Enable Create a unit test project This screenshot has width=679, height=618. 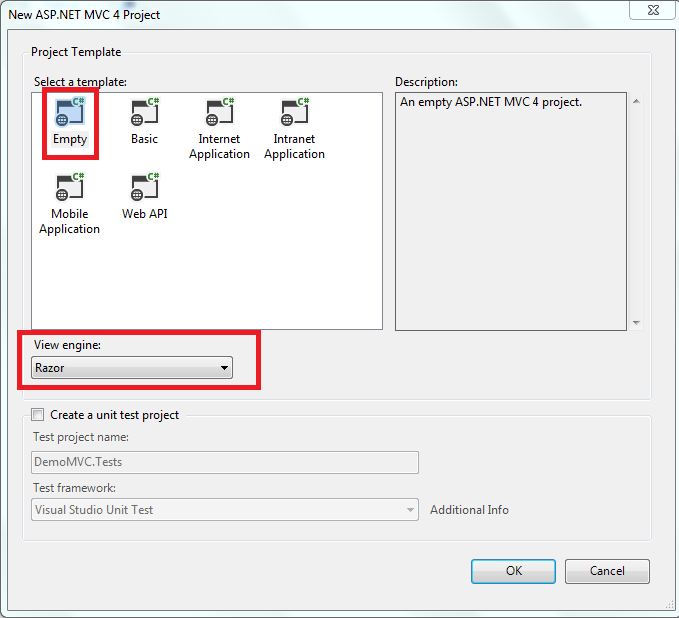click(x=38, y=414)
